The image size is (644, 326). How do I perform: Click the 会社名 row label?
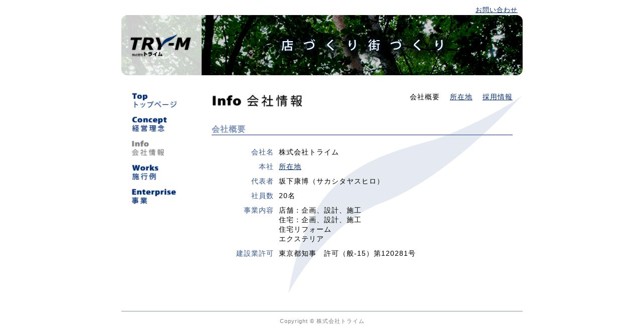(262, 152)
